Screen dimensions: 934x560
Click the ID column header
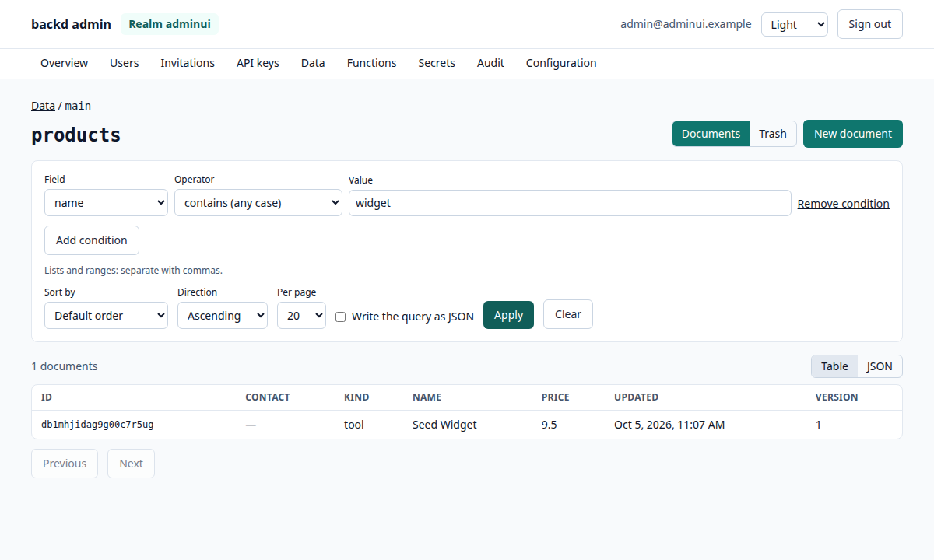[47, 397]
